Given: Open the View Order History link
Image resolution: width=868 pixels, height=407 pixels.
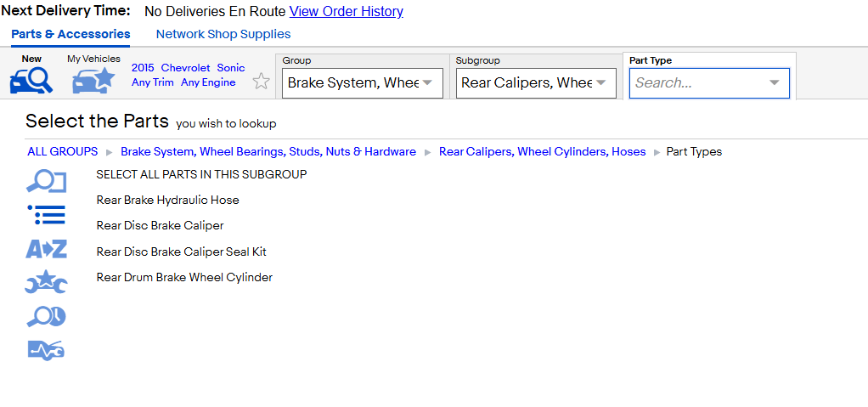Looking at the screenshot, I should click(x=346, y=11).
